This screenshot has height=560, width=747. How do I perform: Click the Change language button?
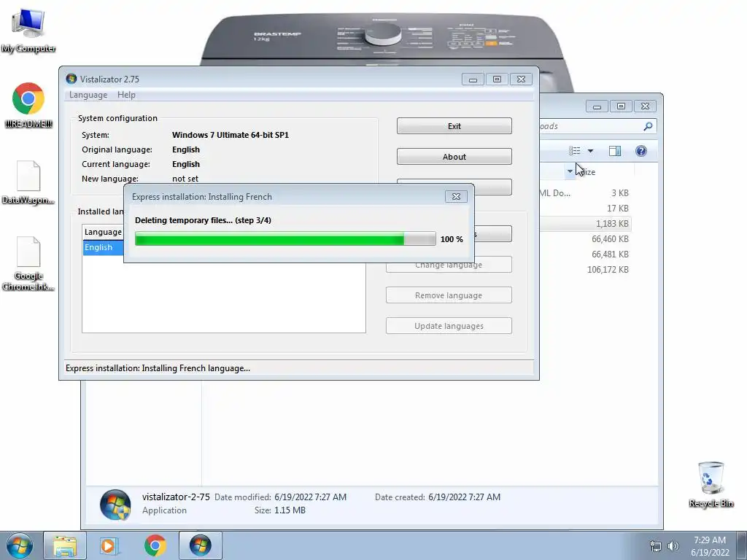[449, 267]
